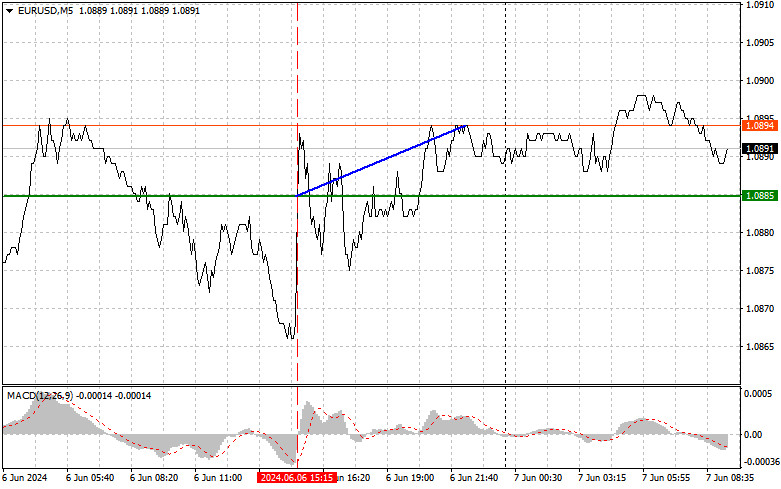Click the 6 Jun 08:20 time label

click(x=154, y=478)
